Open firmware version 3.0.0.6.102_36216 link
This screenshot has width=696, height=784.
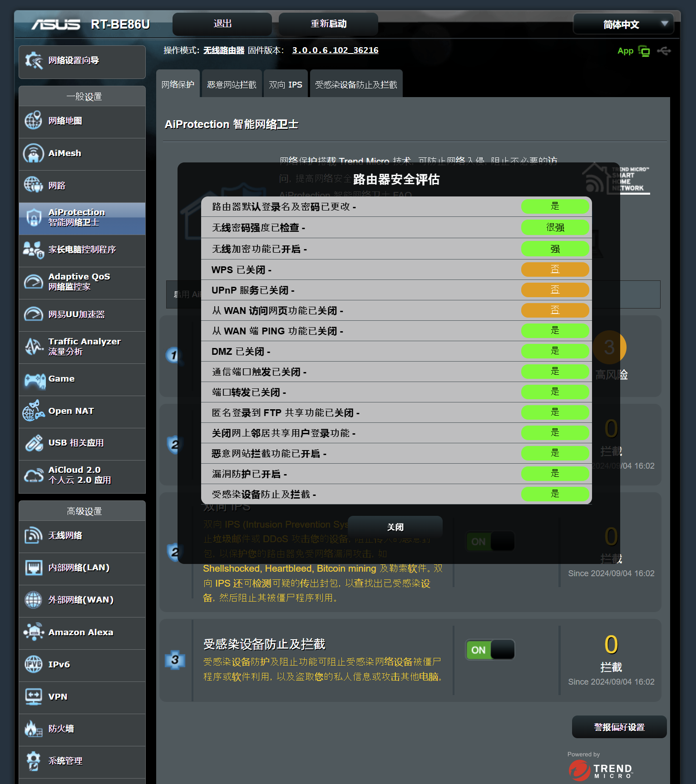[335, 50]
